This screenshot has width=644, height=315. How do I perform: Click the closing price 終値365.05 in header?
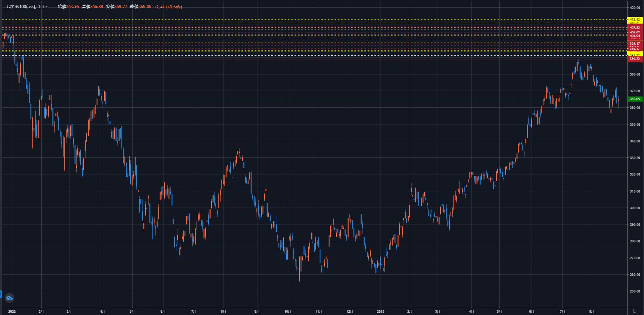coord(141,7)
